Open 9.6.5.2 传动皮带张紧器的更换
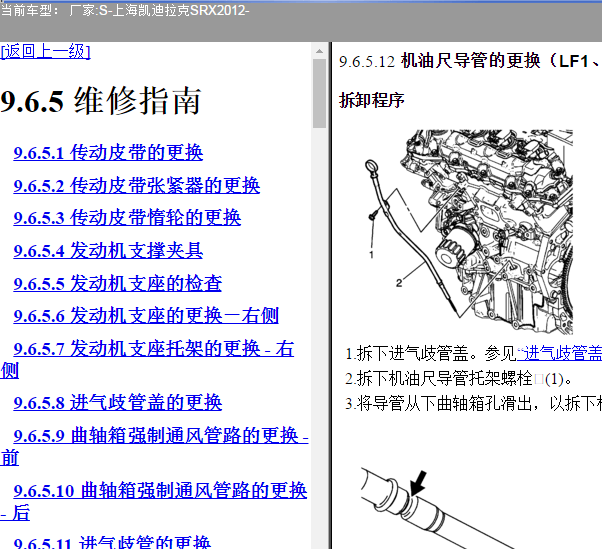 coord(137,185)
